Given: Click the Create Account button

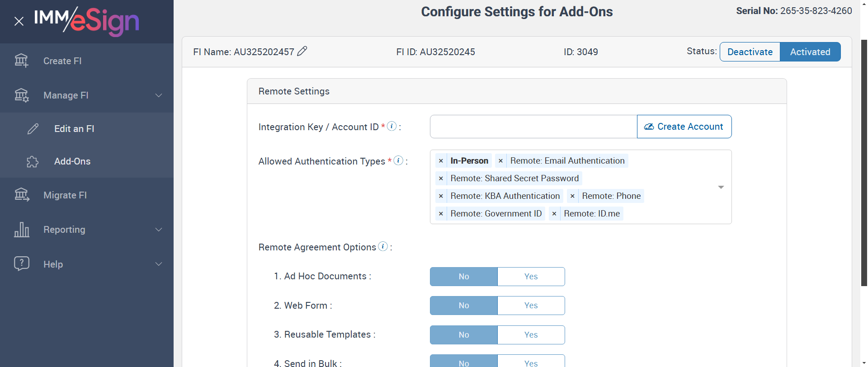Looking at the screenshot, I should tap(684, 127).
